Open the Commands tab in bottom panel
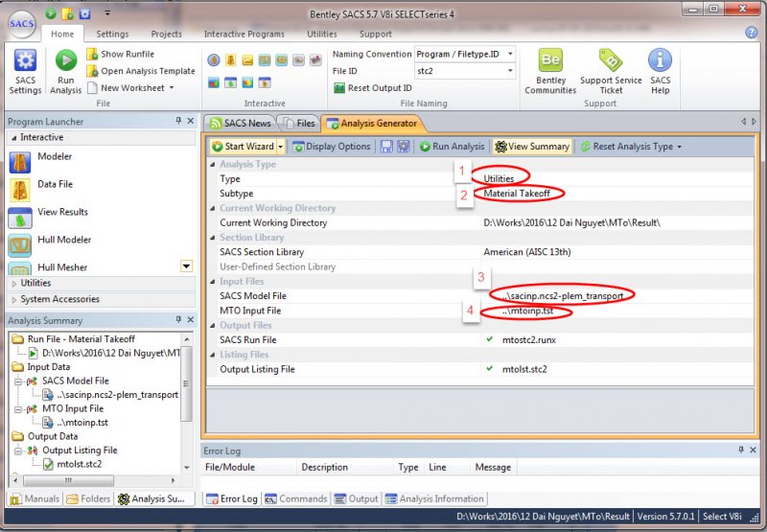The height and width of the screenshot is (532, 767). pyautogui.click(x=295, y=498)
